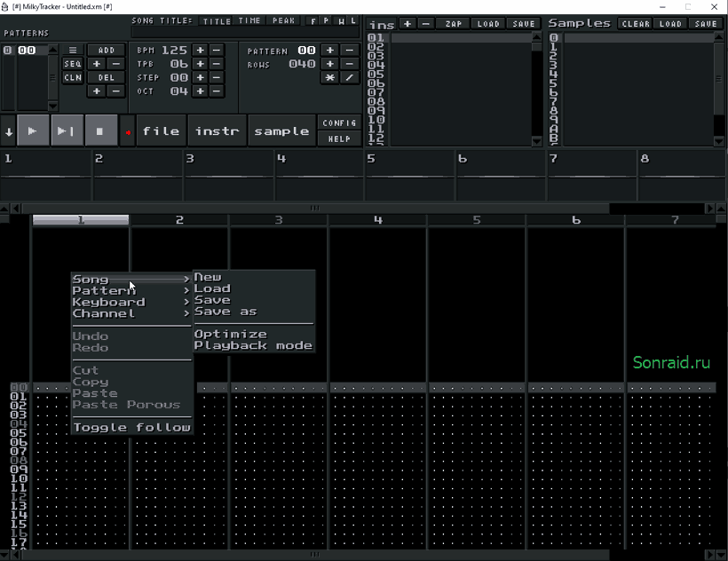The width and height of the screenshot is (728, 561).
Task: Choose Optimize in Song submenu
Action: pyautogui.click(x=254, y=334)
